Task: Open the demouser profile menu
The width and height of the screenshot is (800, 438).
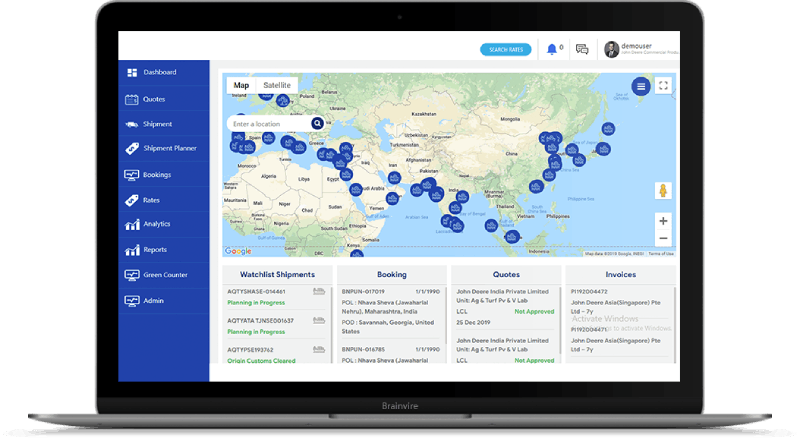Action: [x=640, y=49]
